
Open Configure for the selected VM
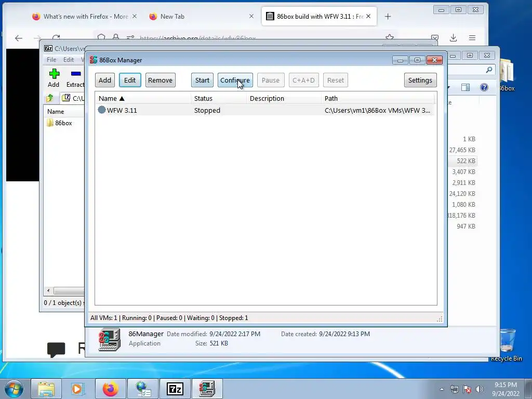coord(235,80)
